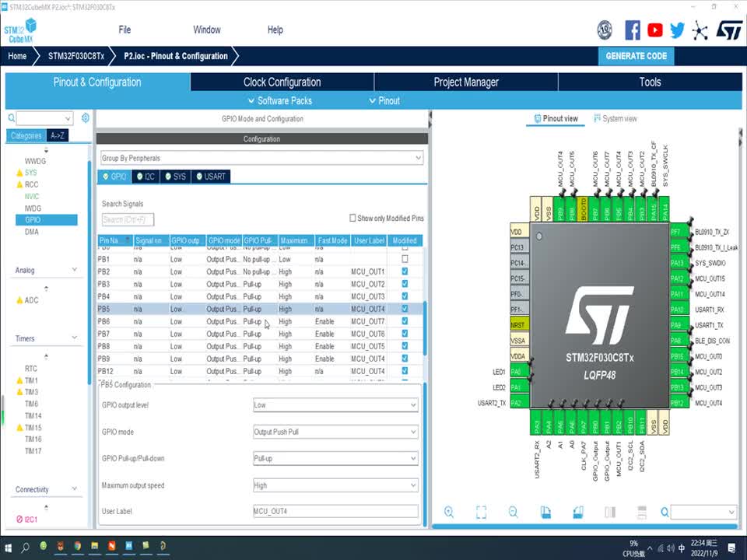This screenshot has width=747, height=560.
Task: Open Maximum output speed dropdown
Action: tap(335, 485)
